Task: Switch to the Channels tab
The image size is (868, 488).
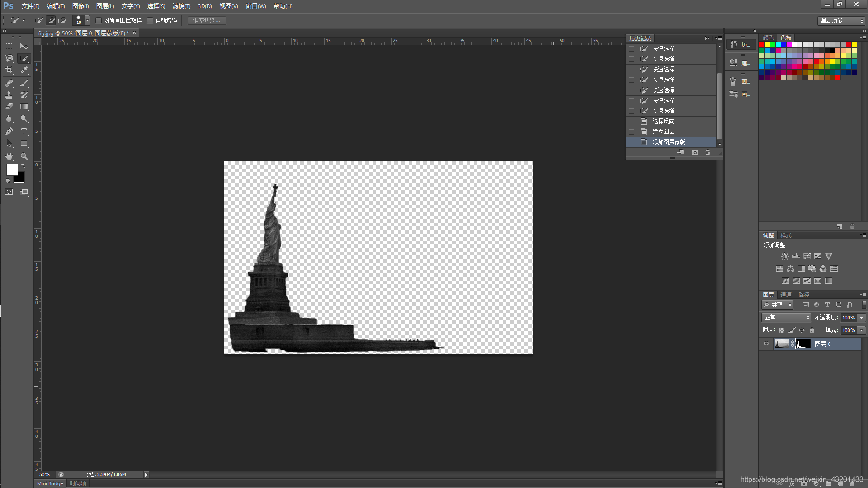Action: tap(786, 295)
